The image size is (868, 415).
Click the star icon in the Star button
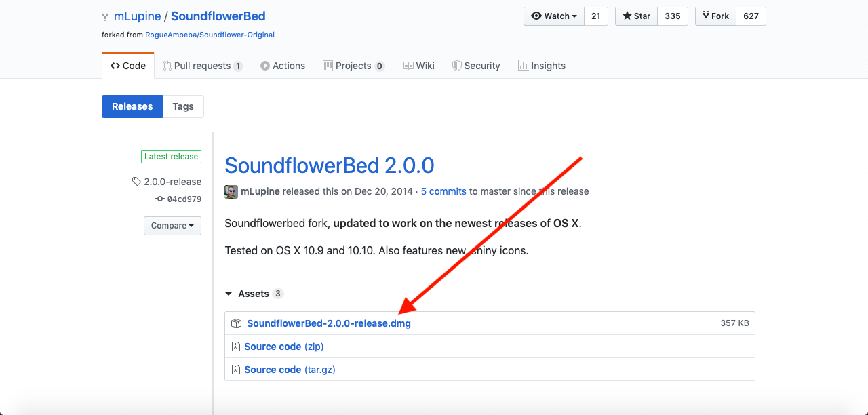coord(627,16)
